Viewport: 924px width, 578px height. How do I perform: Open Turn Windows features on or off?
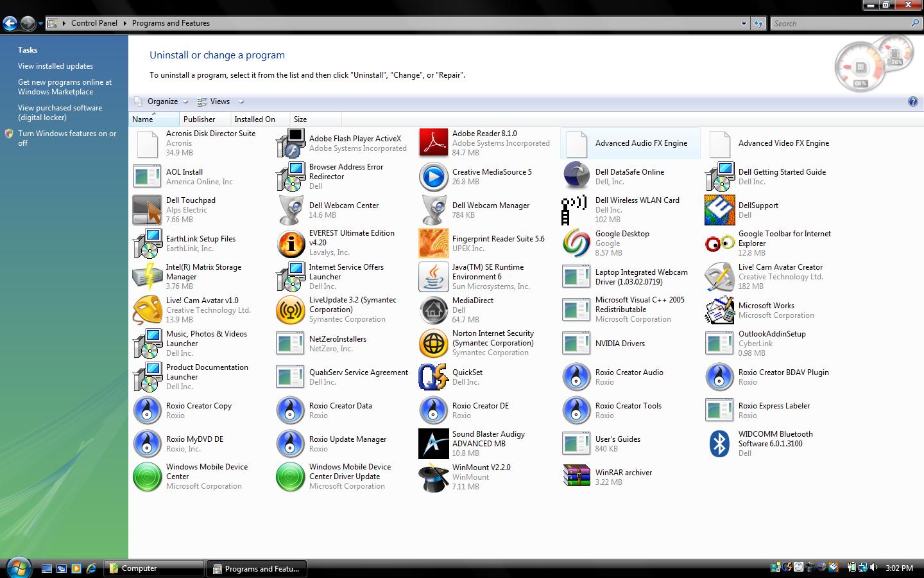(67, 138)
